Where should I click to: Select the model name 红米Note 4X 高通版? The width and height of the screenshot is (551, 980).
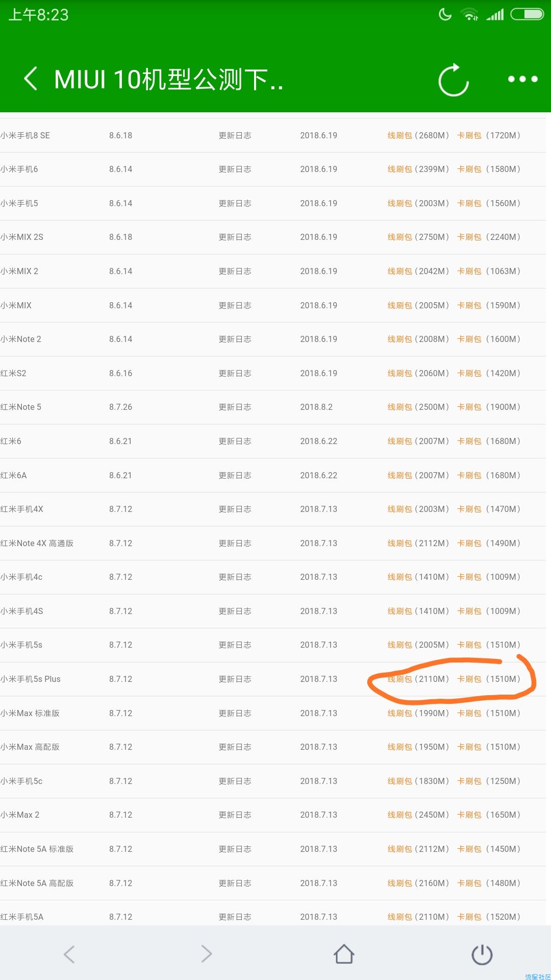(x=37, y=543)
